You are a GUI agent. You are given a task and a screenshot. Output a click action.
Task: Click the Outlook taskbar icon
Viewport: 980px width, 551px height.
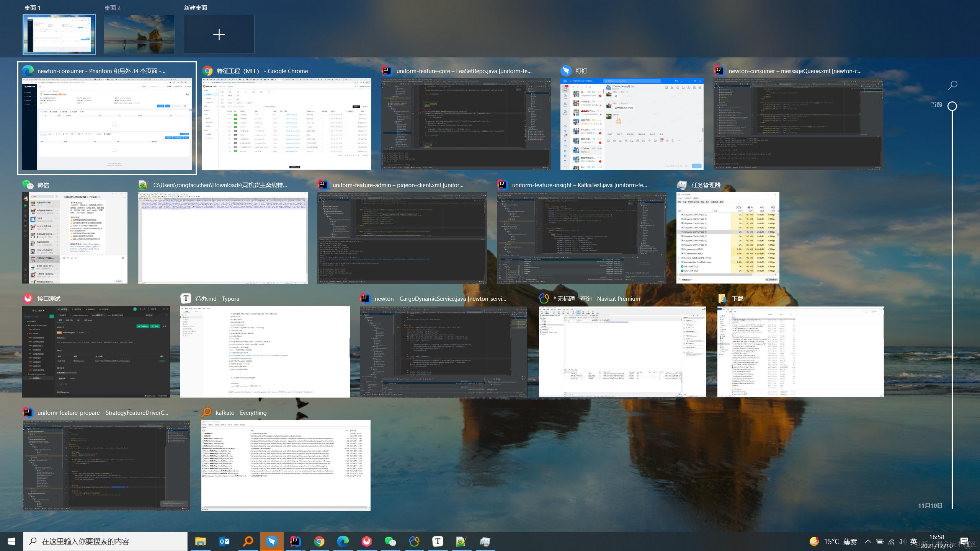[x=224, y=541]
